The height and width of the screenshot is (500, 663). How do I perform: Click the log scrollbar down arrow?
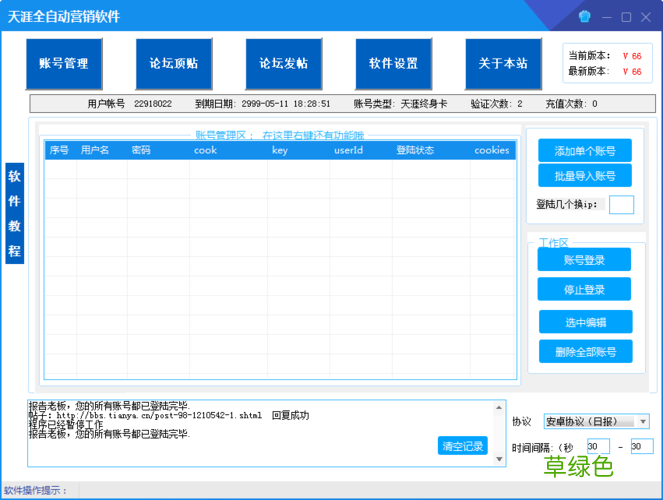501,460
